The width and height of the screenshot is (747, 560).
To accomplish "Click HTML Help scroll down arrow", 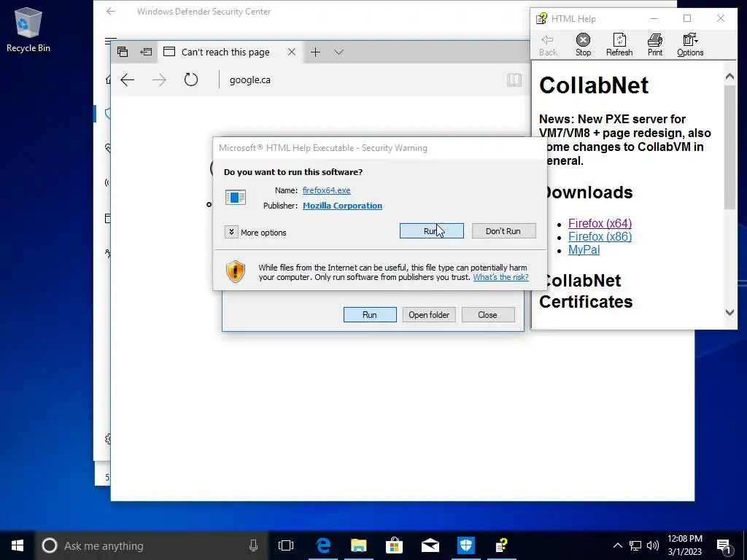I will tap(729, 312).
